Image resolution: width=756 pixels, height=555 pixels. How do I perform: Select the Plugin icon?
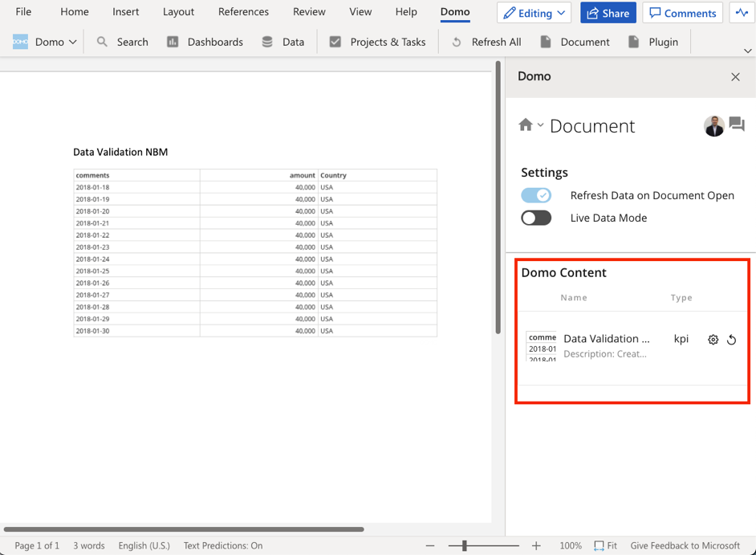click(654, 42)
